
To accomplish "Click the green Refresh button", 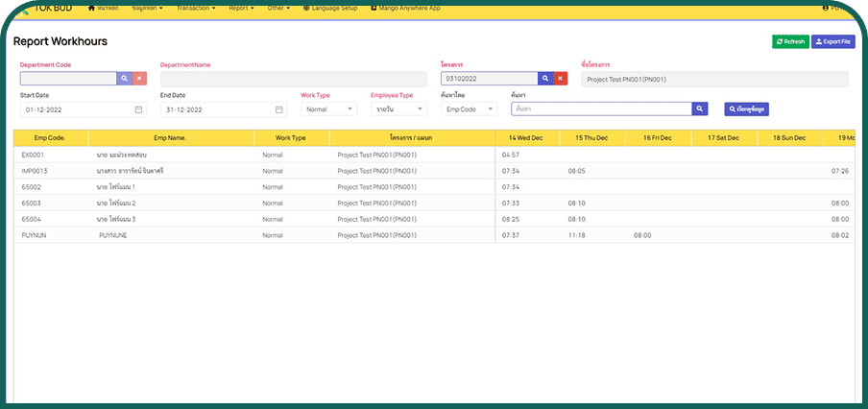I will [790, 42].
